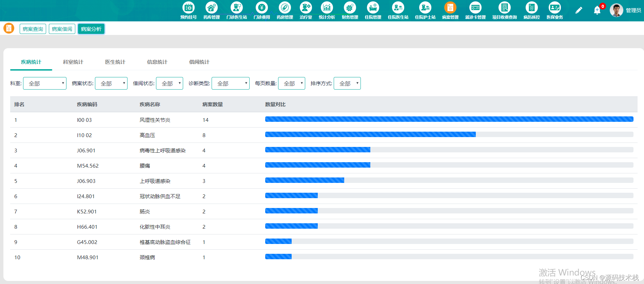Expand the 每页数量 dropdown
Screen dimensions: 644x284
[x=292, y=83]
